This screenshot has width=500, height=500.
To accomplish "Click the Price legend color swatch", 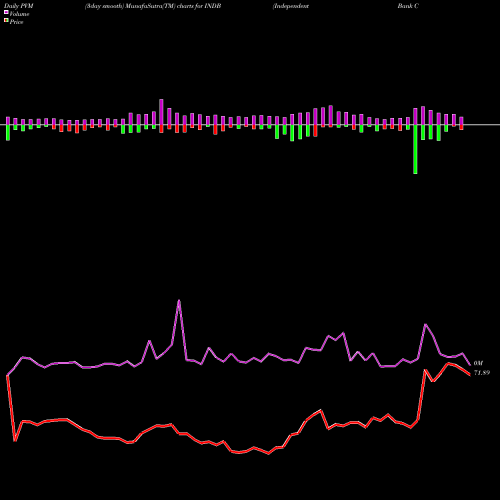I will pos(6,21).
